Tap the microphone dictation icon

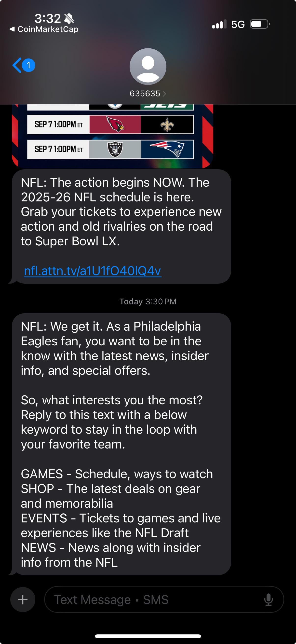268,599
